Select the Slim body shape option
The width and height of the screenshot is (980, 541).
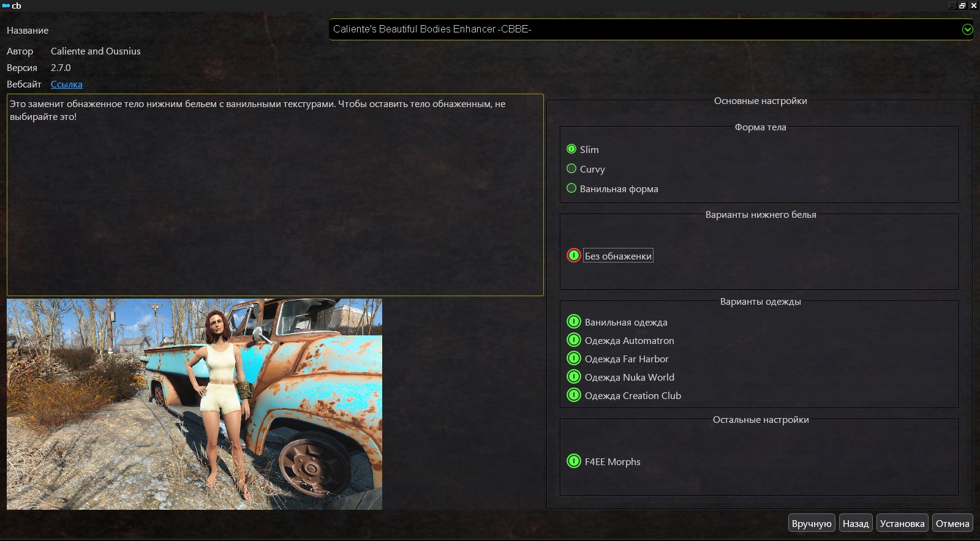(582, 149)
